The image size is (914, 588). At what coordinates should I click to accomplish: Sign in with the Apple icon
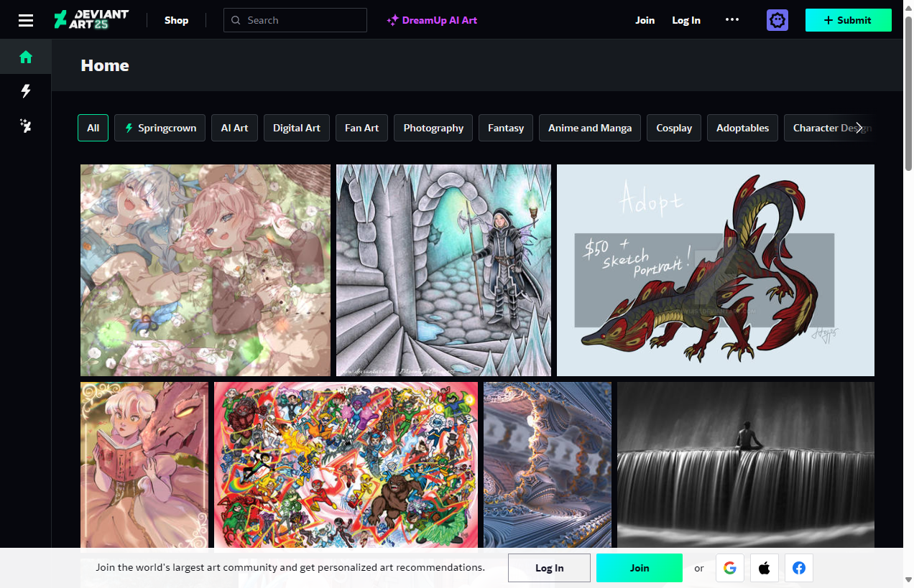765,568
